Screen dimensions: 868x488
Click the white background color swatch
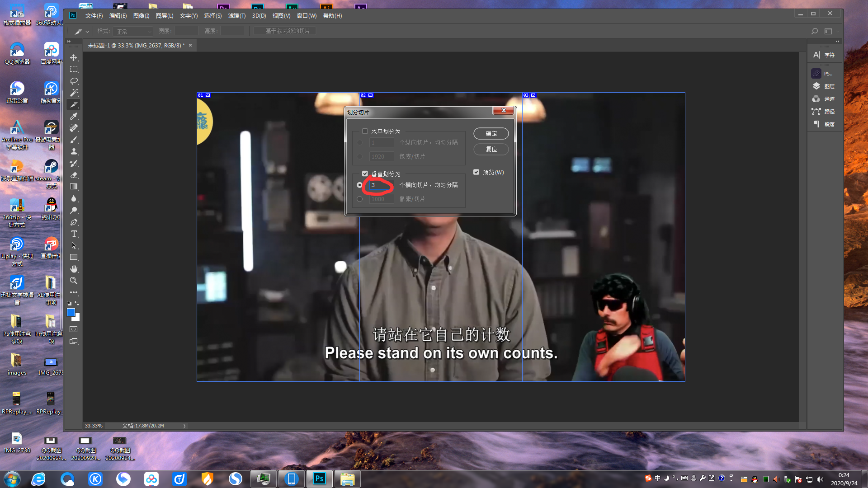(77, 318)
